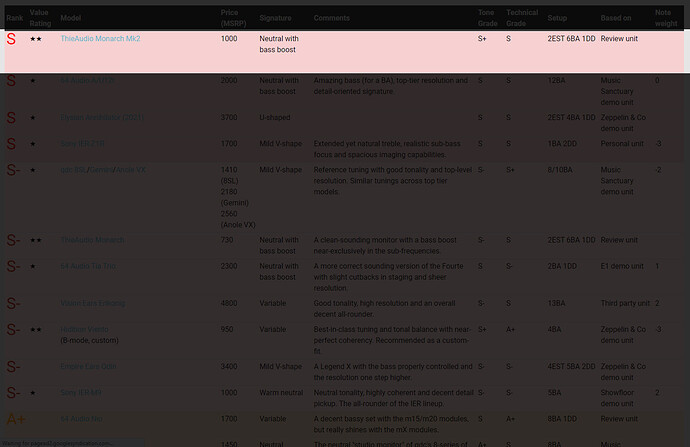The image size is (690, 447).
Task: Open the 64 Audio A/U12t link
Action: (x=87, y=81)
